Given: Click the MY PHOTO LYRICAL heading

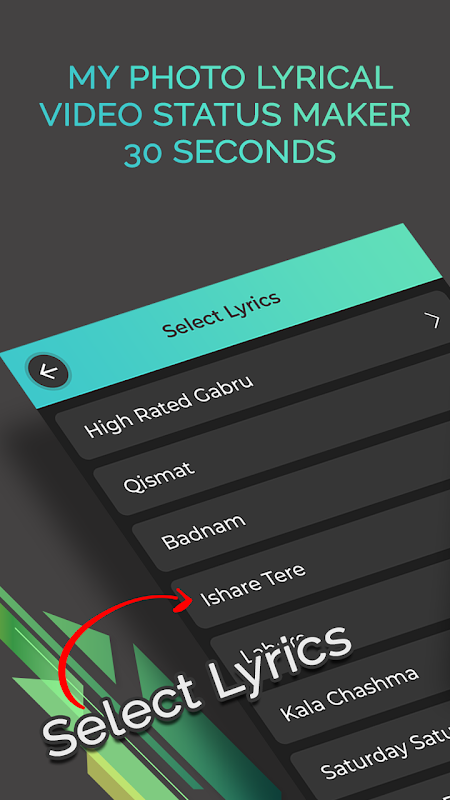Looking at the screenshot, I should pos(230,78).
